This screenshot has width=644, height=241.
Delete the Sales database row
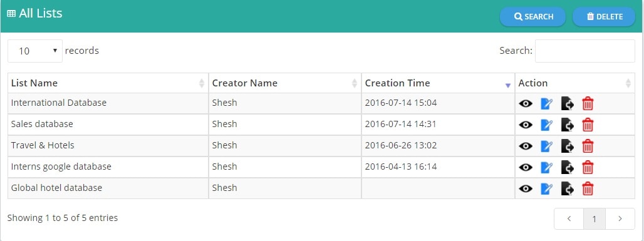click(x=588, y=125)
